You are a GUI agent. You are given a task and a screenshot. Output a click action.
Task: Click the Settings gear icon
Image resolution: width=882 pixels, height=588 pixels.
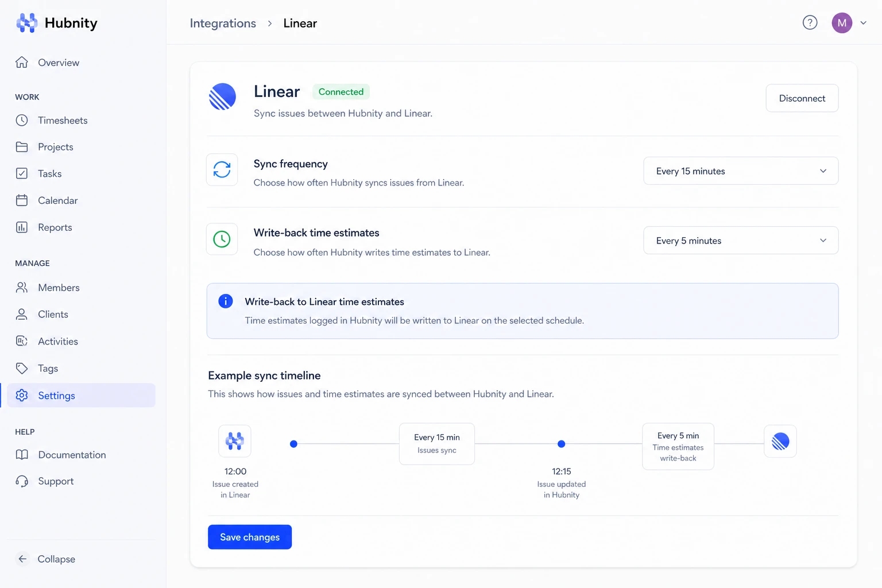pyautogui.click(x=22, y=396)
